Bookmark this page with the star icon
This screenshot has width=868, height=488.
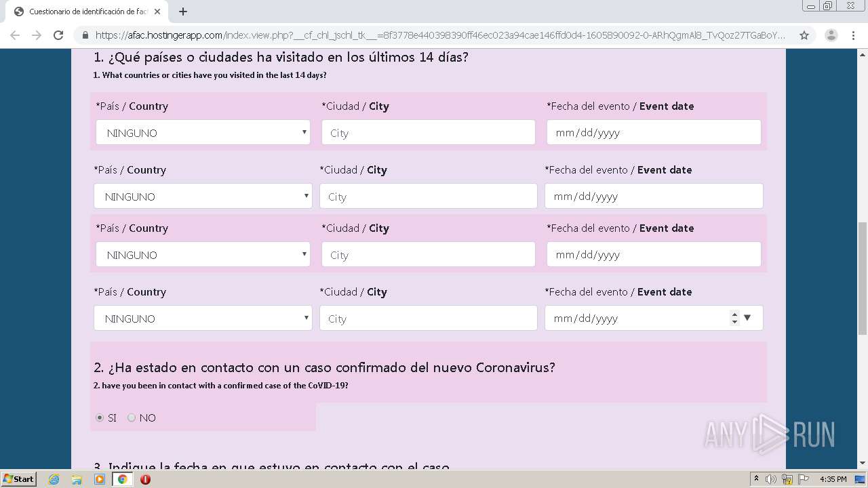804,35
